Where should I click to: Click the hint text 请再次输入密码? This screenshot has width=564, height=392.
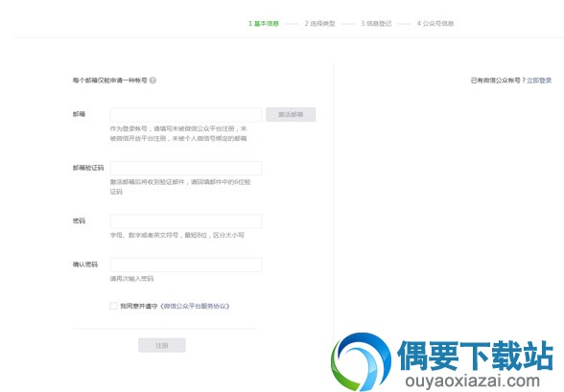click(131, 279)
